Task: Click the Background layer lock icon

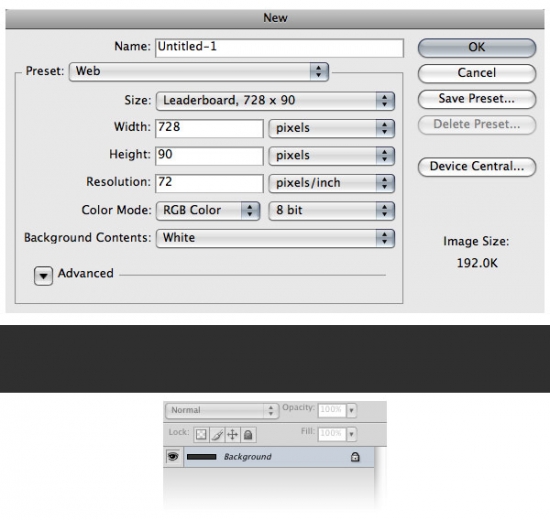Action: [x=355, y=457]
